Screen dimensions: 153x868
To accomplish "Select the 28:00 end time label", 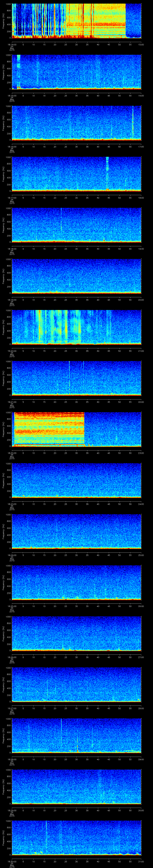I will 141,708.
